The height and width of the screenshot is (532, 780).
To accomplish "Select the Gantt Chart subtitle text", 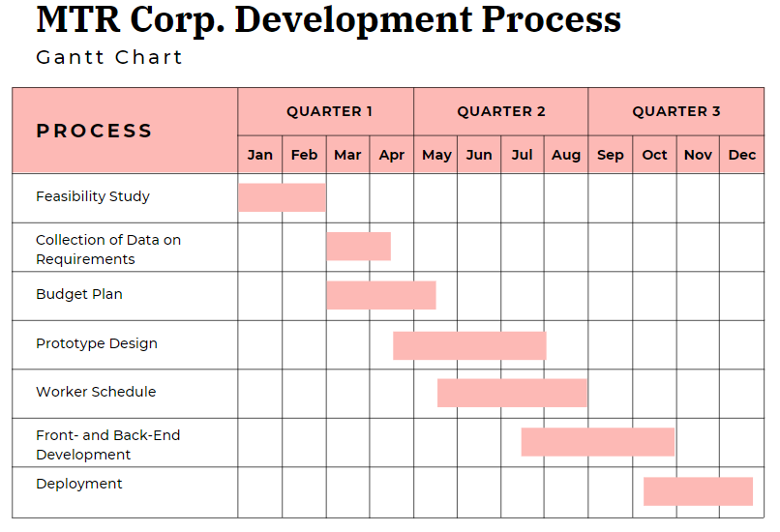I will 109,57.
